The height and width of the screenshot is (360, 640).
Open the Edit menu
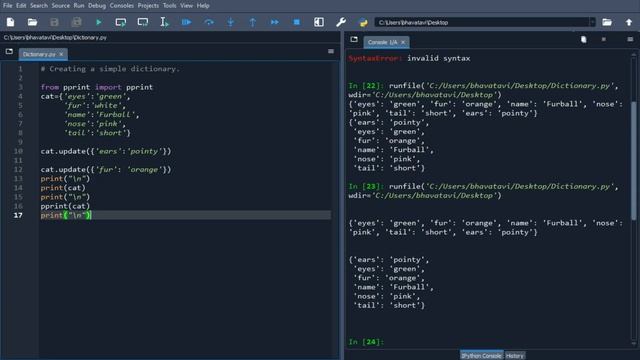click(21, 5)
